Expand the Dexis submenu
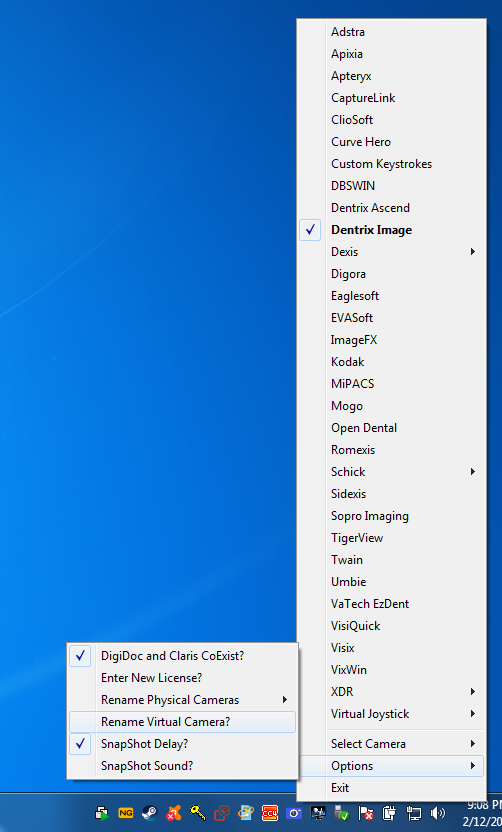The height and width of the screenshot is (832, 502). click(x=392, y=252)
